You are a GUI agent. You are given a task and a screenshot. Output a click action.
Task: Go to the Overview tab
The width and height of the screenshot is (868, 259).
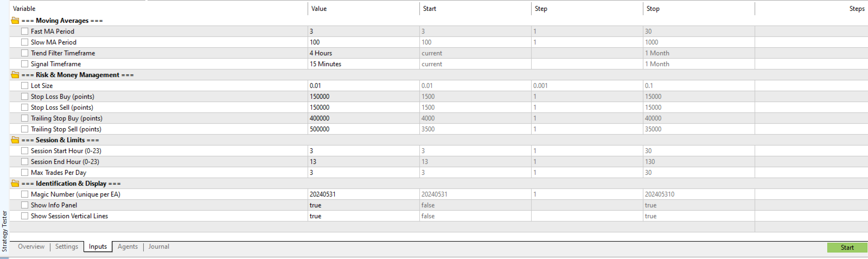(31, 247)
